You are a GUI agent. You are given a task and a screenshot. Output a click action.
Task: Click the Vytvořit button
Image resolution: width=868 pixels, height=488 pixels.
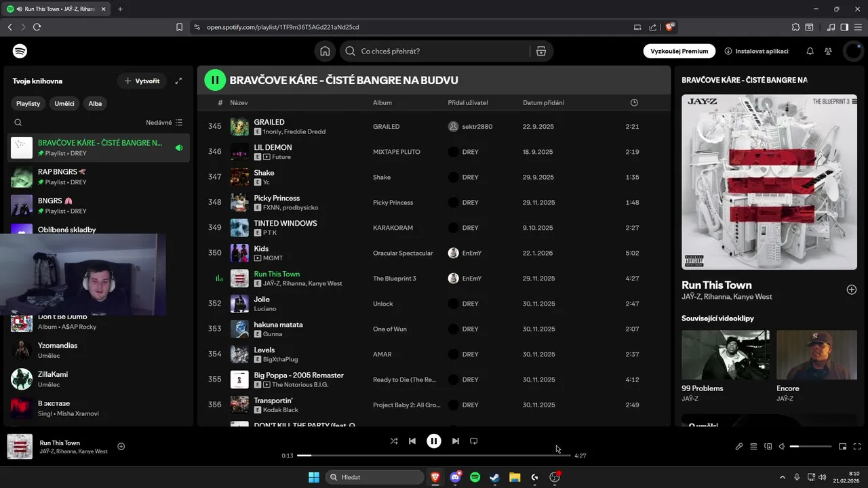coord(142,81)
